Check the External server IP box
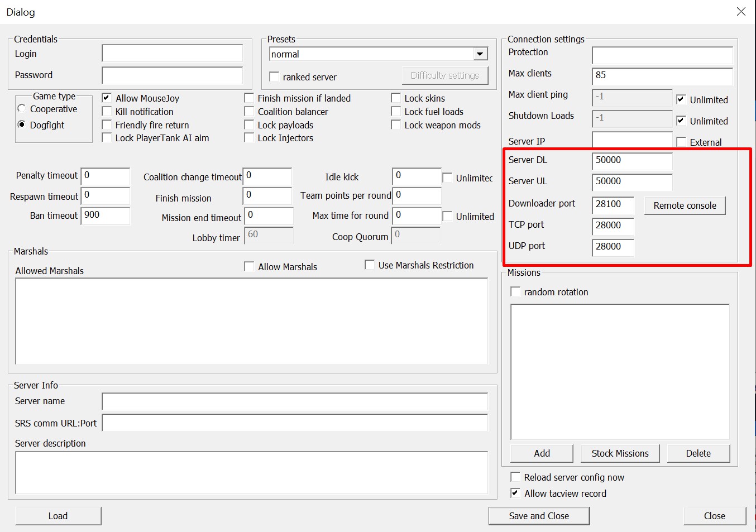Screen dimensions: 756x532 (681, 142)
